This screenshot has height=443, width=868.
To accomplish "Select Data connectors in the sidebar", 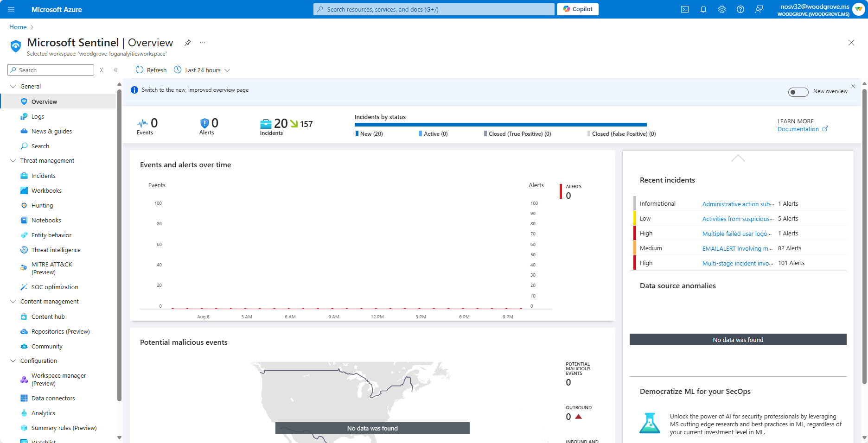I will click(x=53, y=398).
